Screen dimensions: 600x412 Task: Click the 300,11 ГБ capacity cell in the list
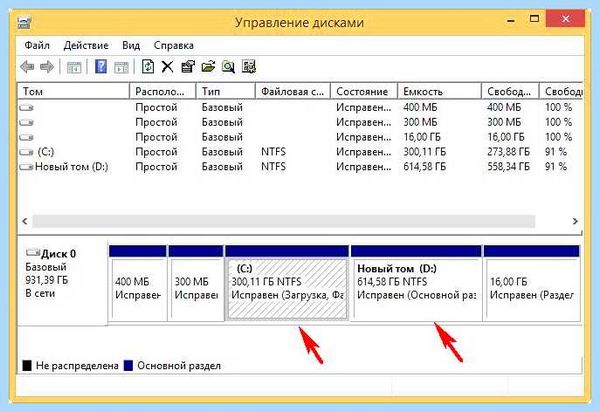[x=425, y=152]
